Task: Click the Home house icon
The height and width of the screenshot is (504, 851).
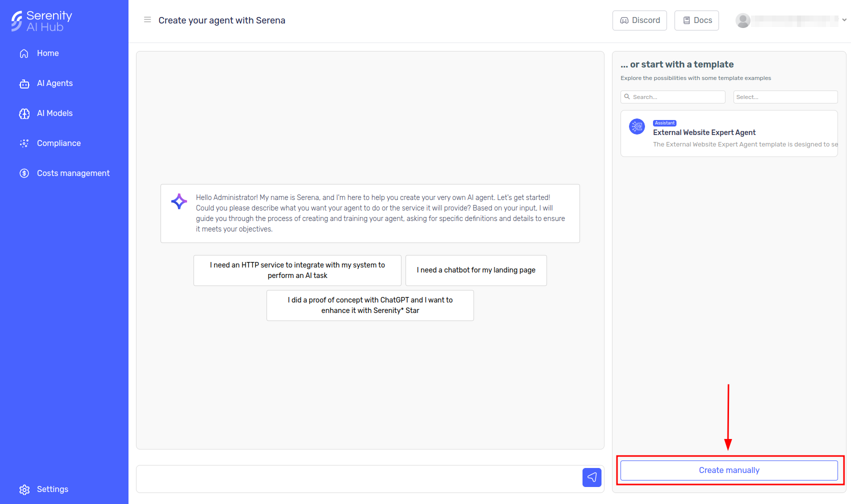Action: 24,53
